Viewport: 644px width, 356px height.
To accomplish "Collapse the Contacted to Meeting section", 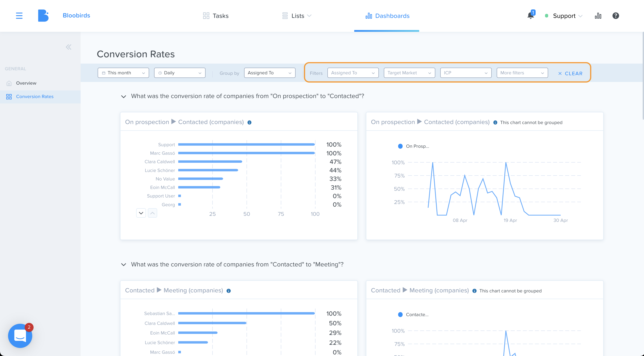I will 124,264.
